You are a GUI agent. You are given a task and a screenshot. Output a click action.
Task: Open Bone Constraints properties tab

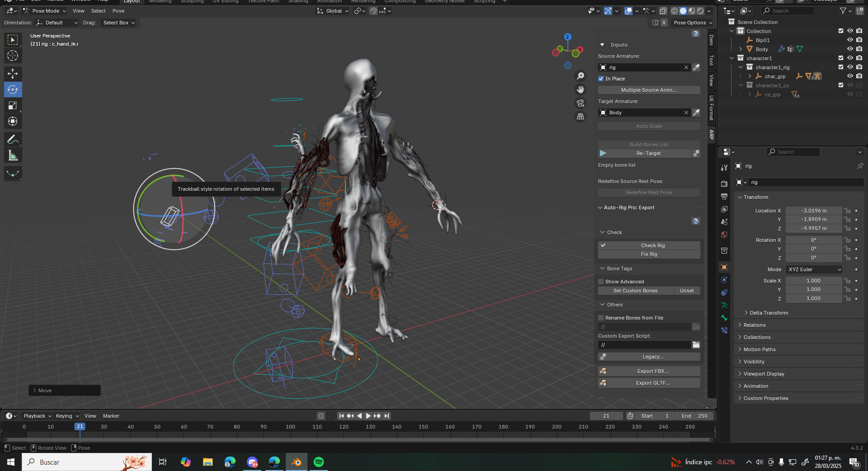[724, 330]
